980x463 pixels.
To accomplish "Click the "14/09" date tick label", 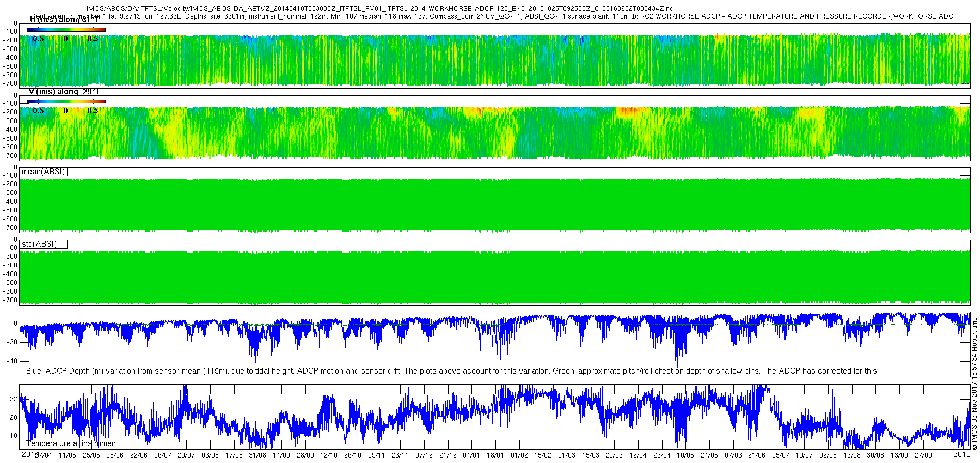I will (x=281, y=455).
